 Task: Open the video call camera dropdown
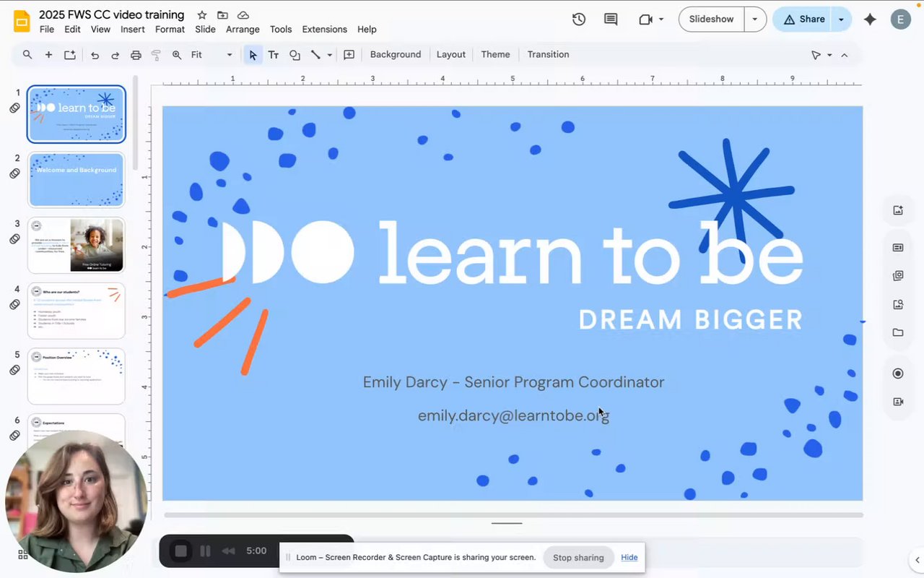651,20
